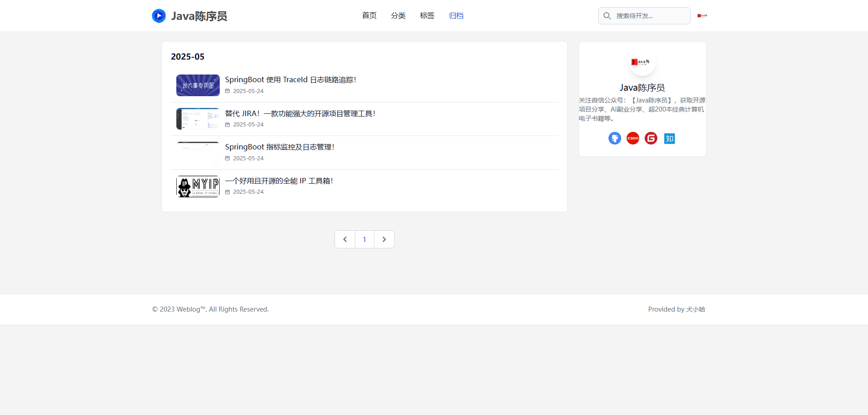Open the SpringBoot TraceId article link
The image size is (868, 415).
point(290,80)
